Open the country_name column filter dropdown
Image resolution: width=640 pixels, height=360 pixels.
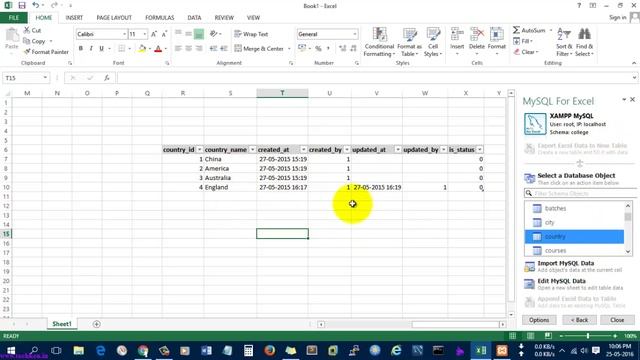(252, 150)
